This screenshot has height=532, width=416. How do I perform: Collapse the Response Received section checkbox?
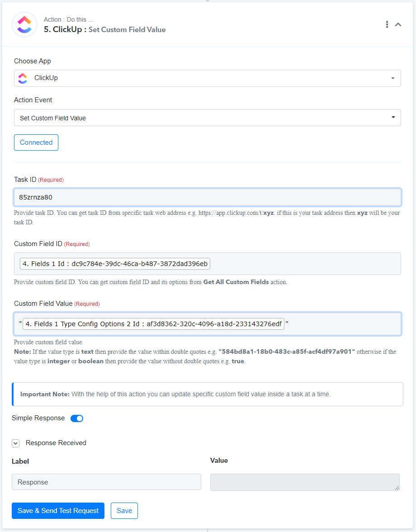[x=15, y=443]
